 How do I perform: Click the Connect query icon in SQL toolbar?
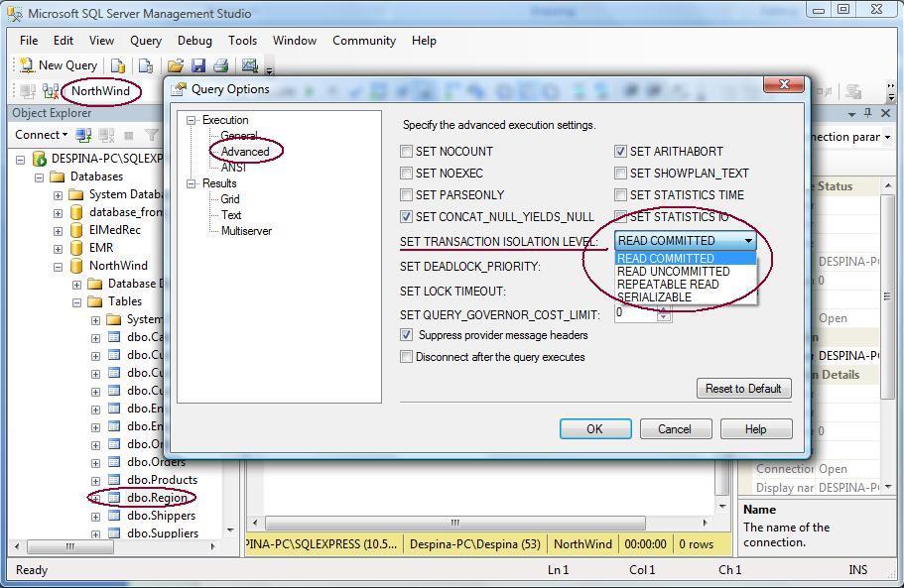tap(28, 91)
